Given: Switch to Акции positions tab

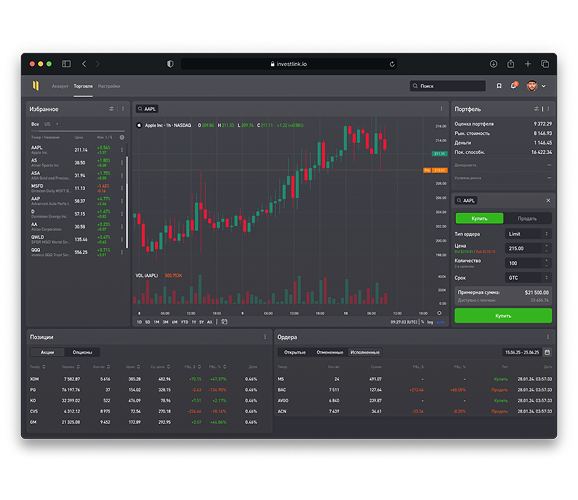Looking at the screenshot, I should coord(47,352).
